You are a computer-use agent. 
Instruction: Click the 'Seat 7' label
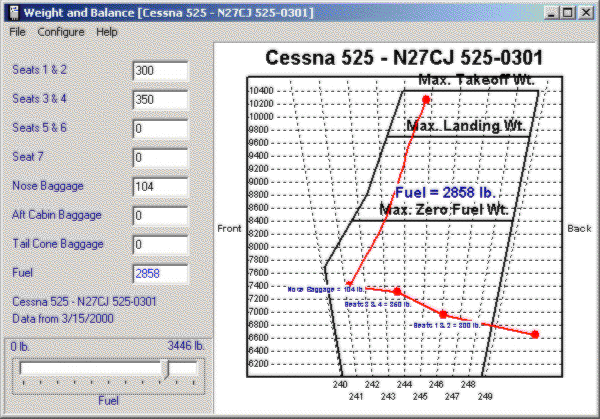[28, 157]
